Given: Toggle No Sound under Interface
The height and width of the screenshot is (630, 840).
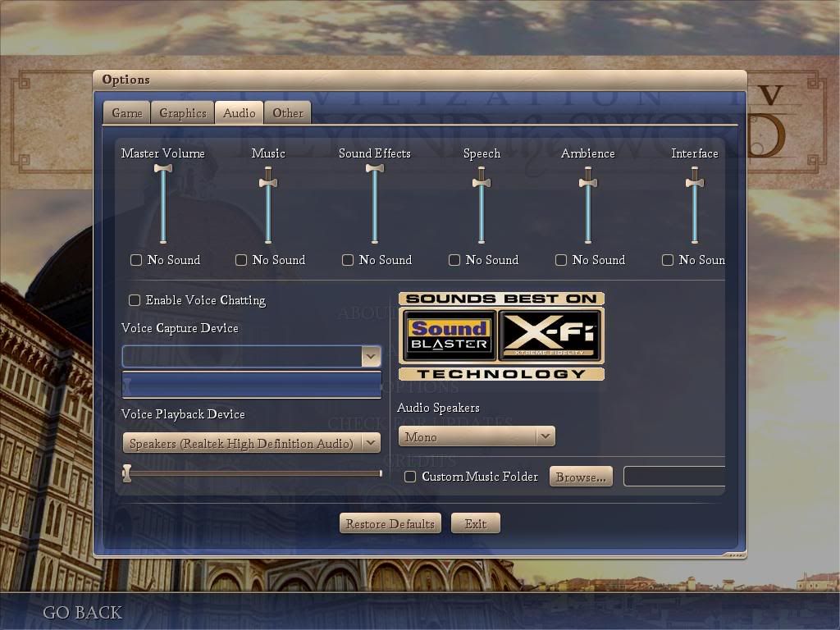Looking at the screenshot, I should pos(668,260).
